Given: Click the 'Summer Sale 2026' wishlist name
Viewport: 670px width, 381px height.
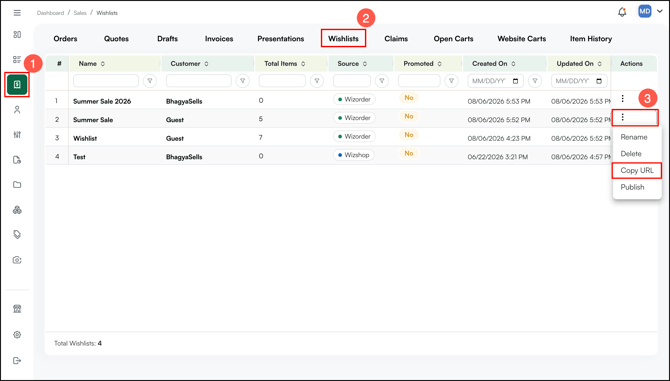Looking at the screenshot, I should tap(102, 101).
